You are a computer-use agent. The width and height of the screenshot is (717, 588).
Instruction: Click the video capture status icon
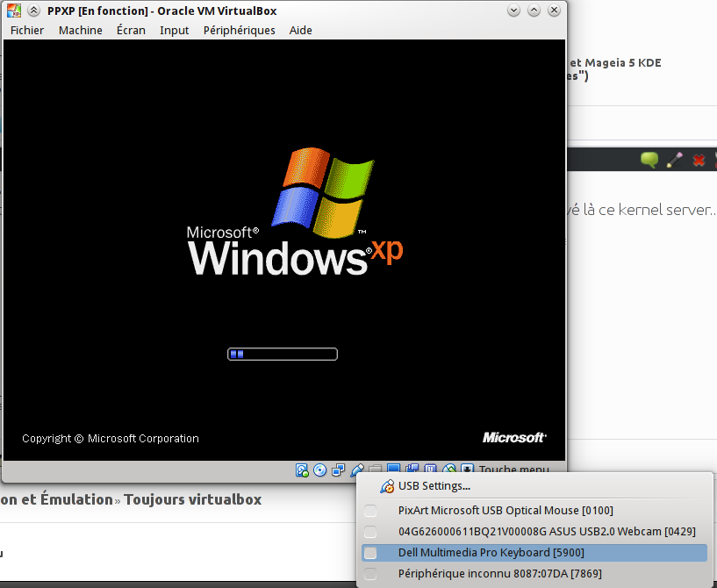pos(412,469)
